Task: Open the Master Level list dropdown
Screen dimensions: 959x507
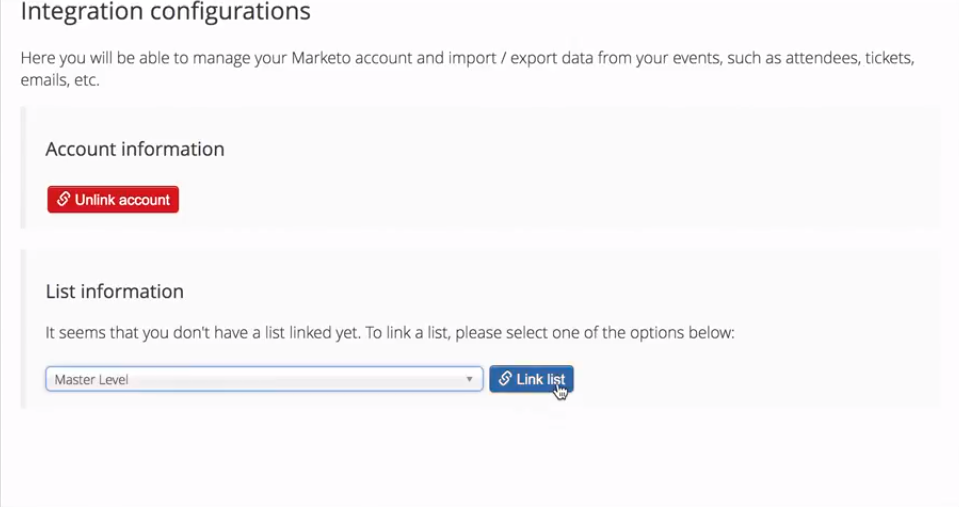Action: click(x=264, y=379)
